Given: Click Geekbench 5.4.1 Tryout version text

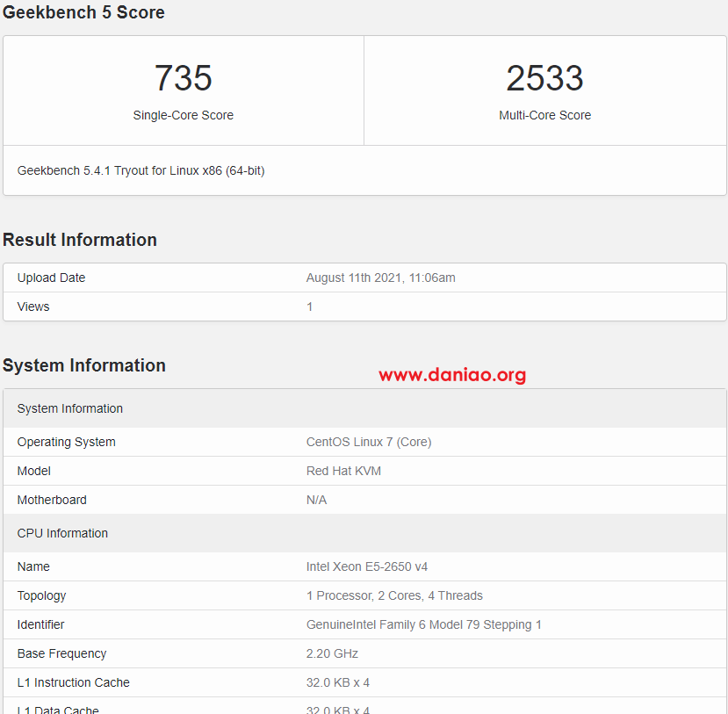Looking at the screenshot, I should (141, 171).
